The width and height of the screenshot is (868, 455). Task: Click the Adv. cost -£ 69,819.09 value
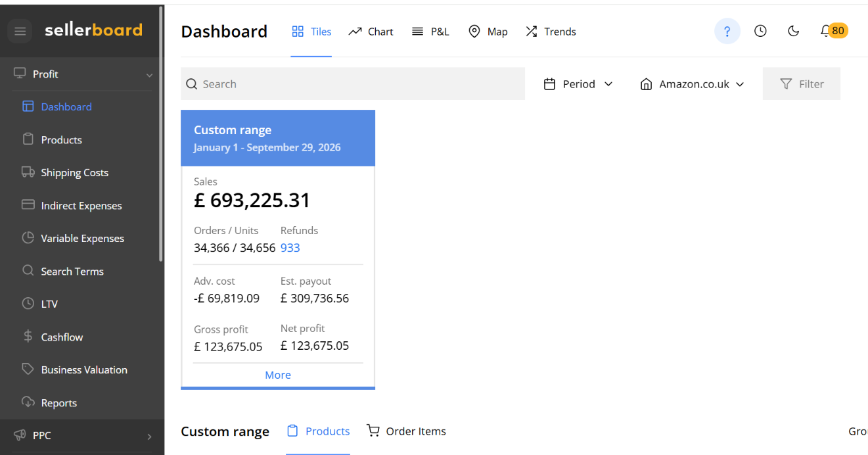227,299
